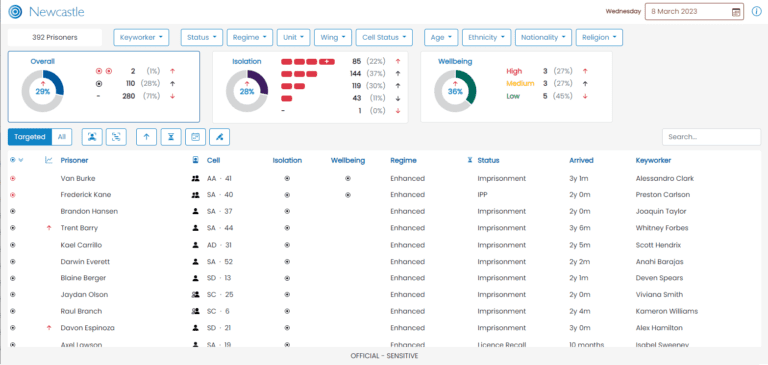Switch the list to All prisoners
The height and width of the screenshot is (365, 768).
click(62, 137)
